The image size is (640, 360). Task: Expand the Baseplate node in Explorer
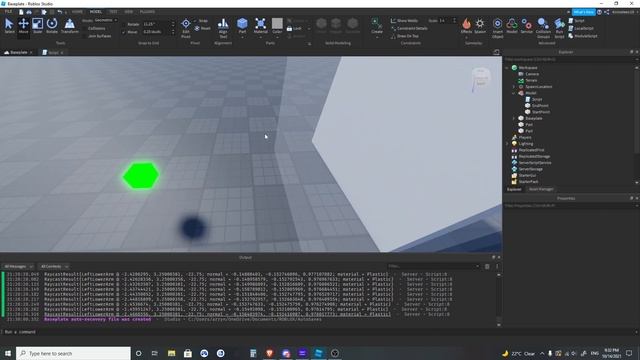pyautogui.click(x=514, y=118)
